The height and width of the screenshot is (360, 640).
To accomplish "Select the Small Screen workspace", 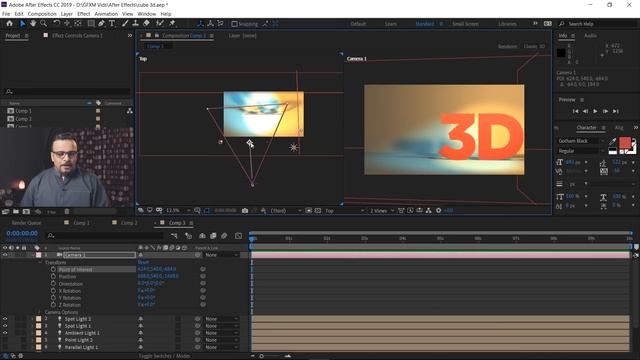I will pos(465,24).
